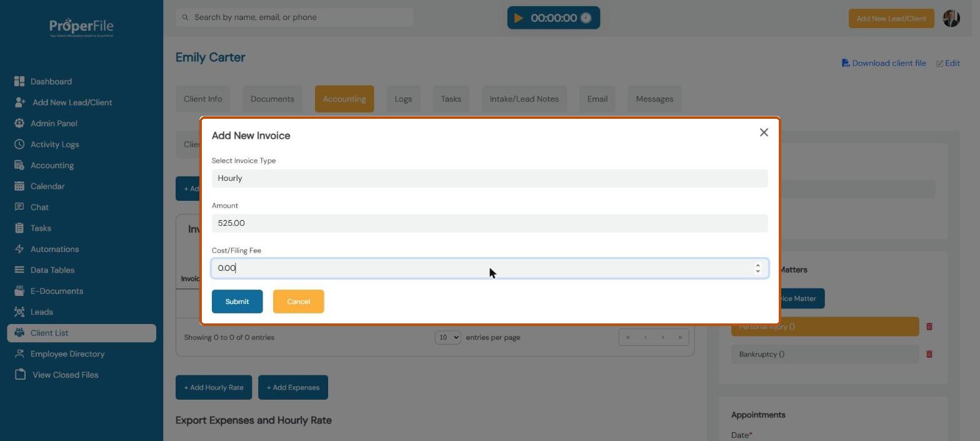Click the clock icon beside the timer
Viewport: 980px width, 441px height.
point(586,18)
